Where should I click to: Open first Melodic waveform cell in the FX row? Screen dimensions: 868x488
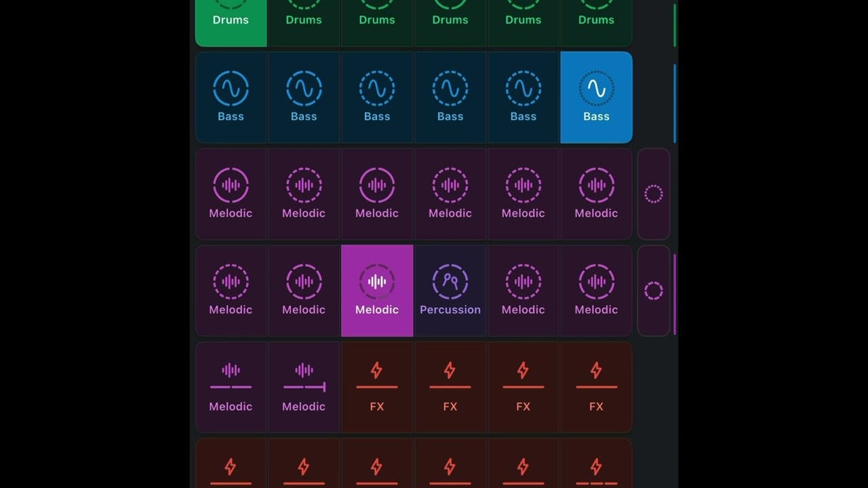click(x=231, y=388)
